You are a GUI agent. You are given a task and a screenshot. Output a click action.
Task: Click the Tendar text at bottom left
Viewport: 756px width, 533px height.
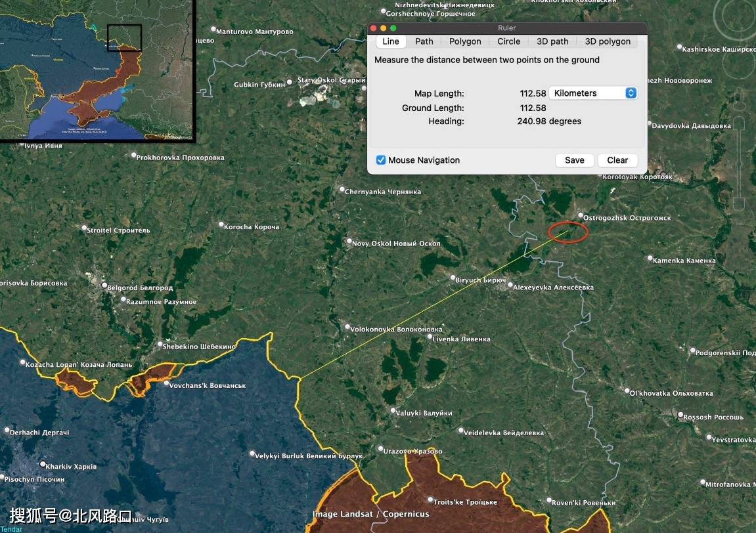point(11,529)
